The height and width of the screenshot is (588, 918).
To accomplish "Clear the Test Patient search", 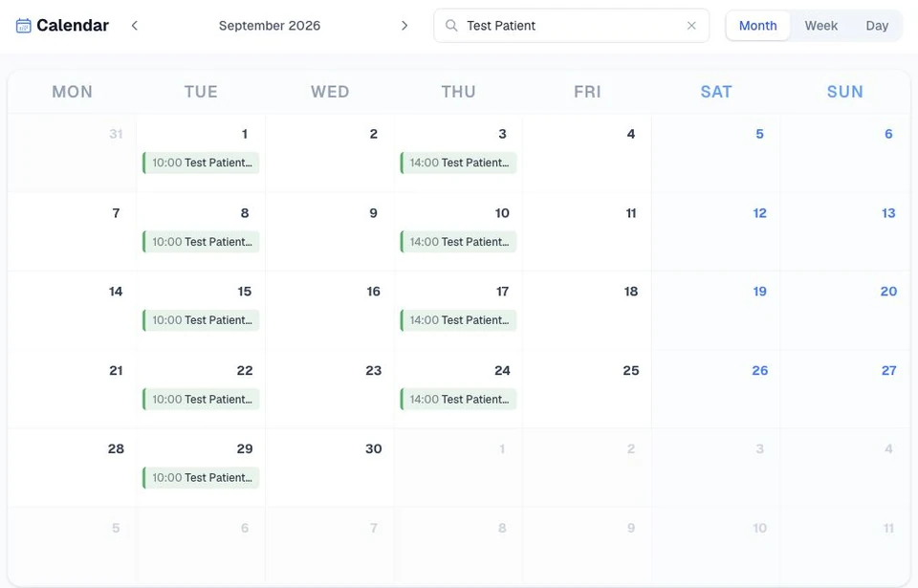I will pos(691,26).
